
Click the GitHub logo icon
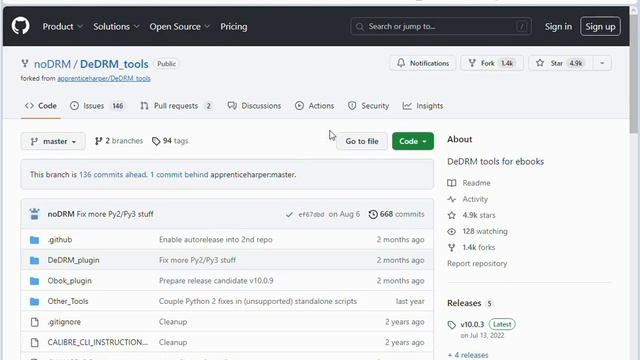(x=20, y=26)
